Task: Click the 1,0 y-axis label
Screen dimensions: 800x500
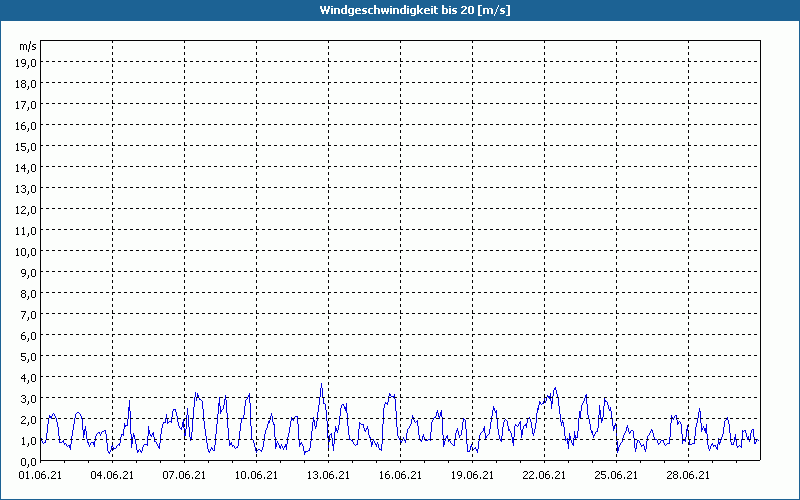Action: pyautogui.click(x=30, y=441)
